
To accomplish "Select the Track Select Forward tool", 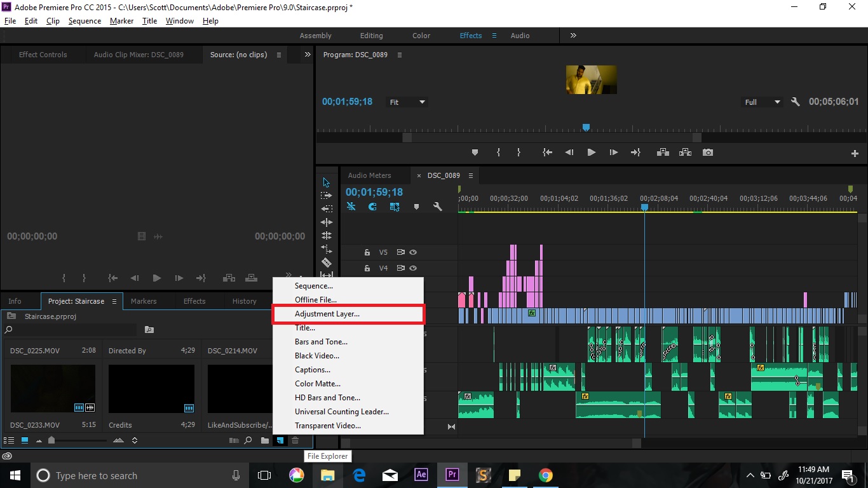I will point(327,196).
